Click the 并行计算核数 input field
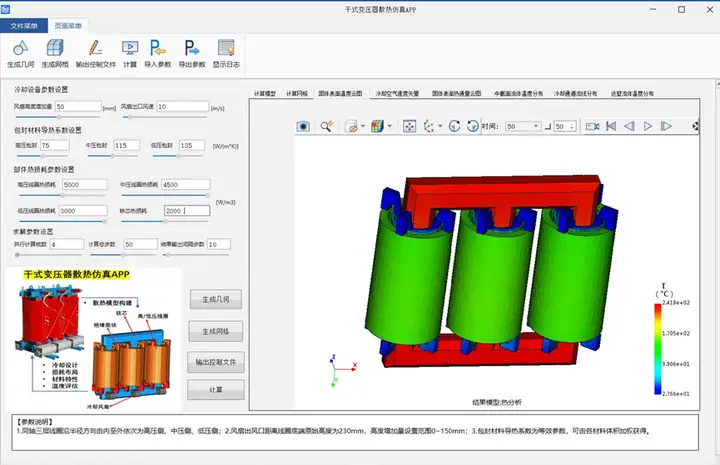Screen dimensions: 720x465 pos(67,244)
